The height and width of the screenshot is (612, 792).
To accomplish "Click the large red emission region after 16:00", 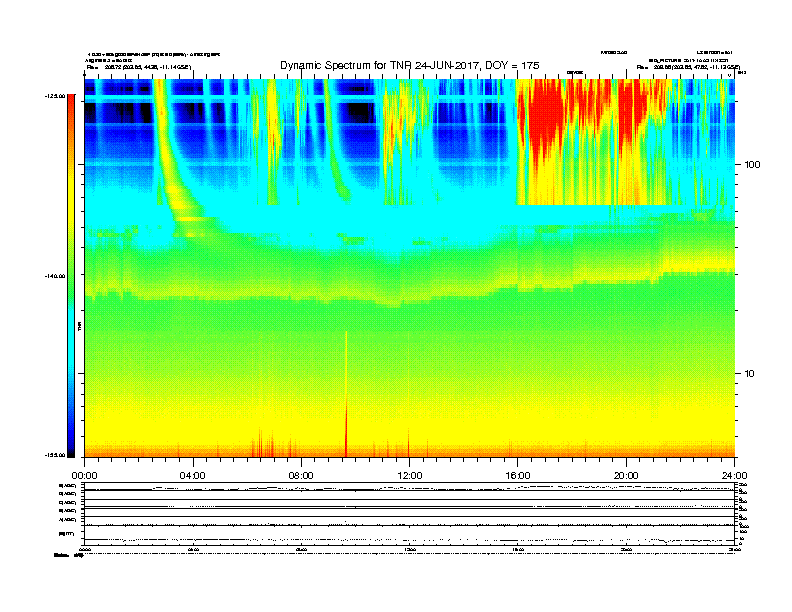I will (x=546, y=116).
